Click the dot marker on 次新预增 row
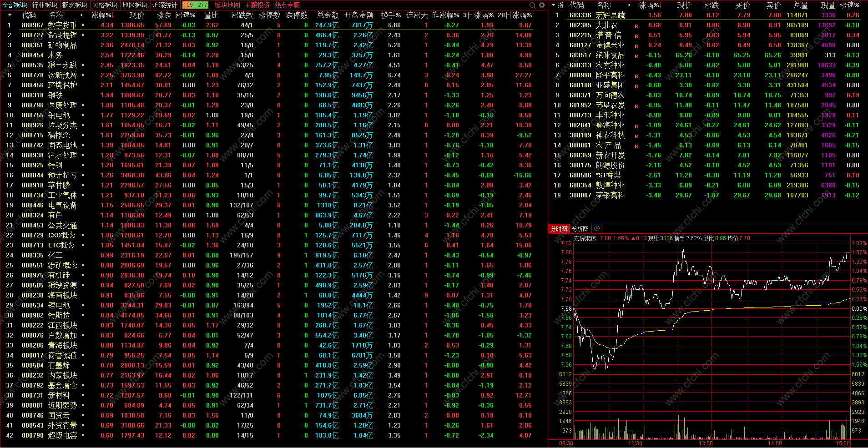 (83, 75)
